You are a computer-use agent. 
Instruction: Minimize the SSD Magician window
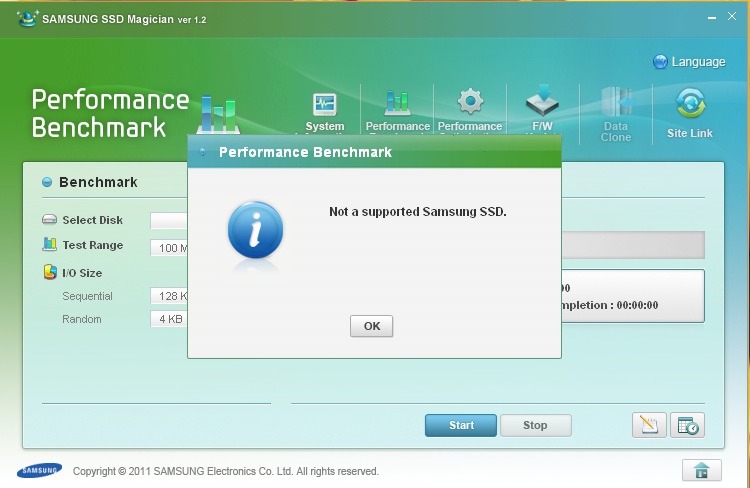712,18
